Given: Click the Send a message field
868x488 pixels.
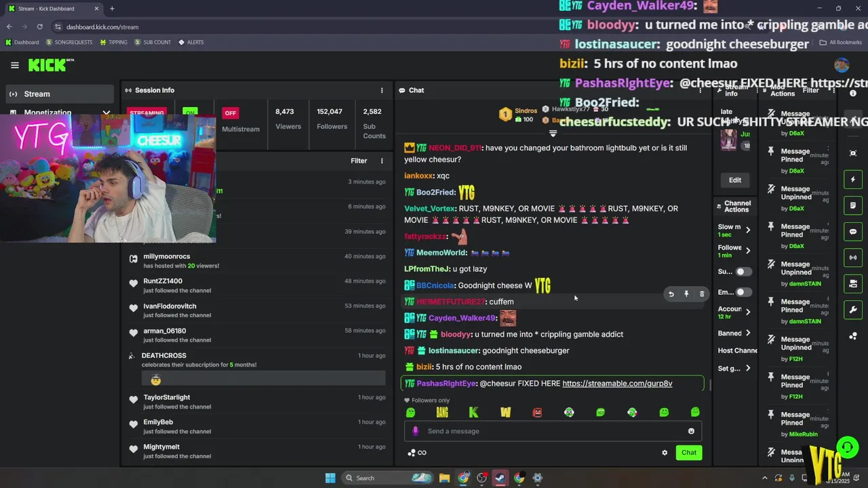Looking at the screenshot, I should (553, 431).
